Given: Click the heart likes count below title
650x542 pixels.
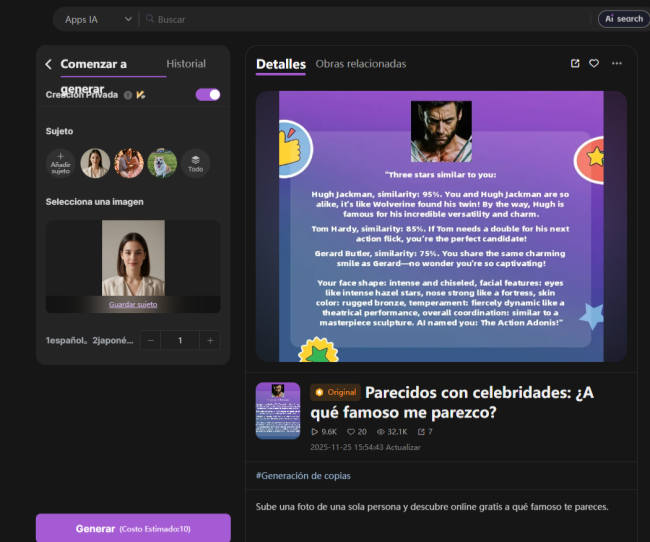Looking at the screenshot, I should point(355,432).
